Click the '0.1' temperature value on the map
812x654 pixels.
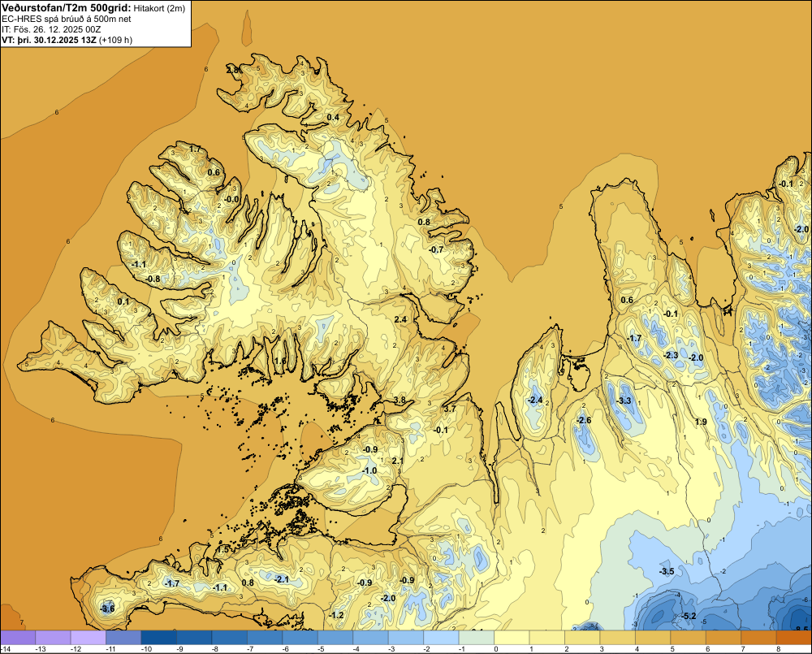pos(123,301)
